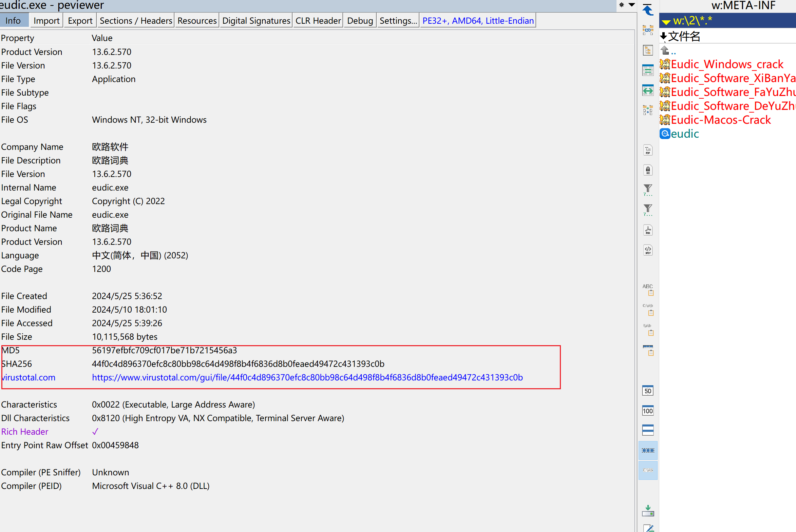
Task: Click the File OS value text
Action: click(149, 120)
